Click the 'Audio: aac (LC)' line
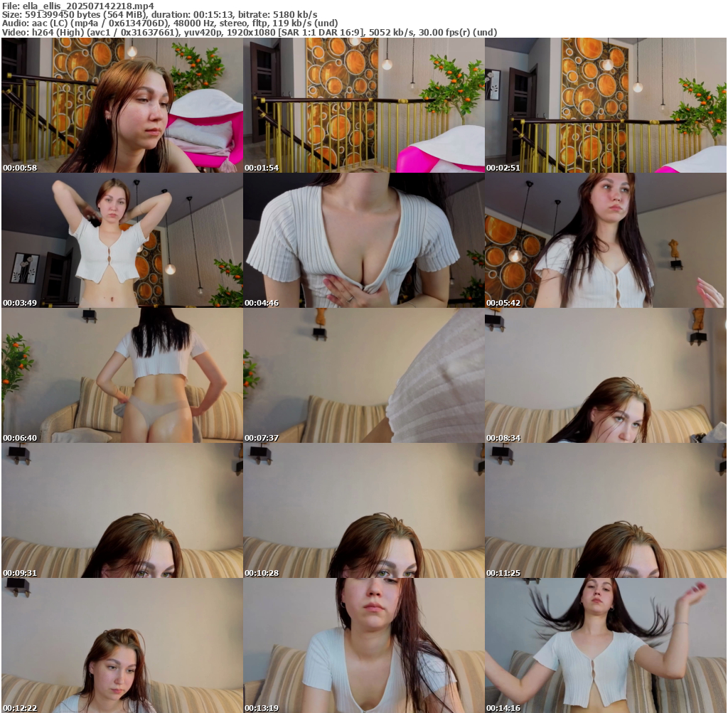The width and height of the screenshot is (728, 713). 170,23
